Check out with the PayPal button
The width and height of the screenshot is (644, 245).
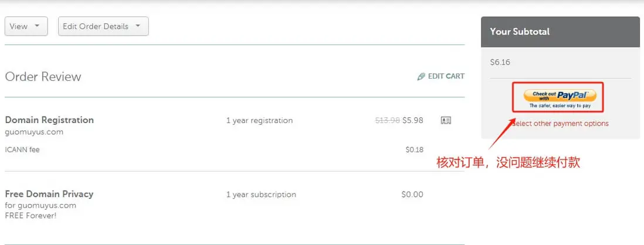559,98
